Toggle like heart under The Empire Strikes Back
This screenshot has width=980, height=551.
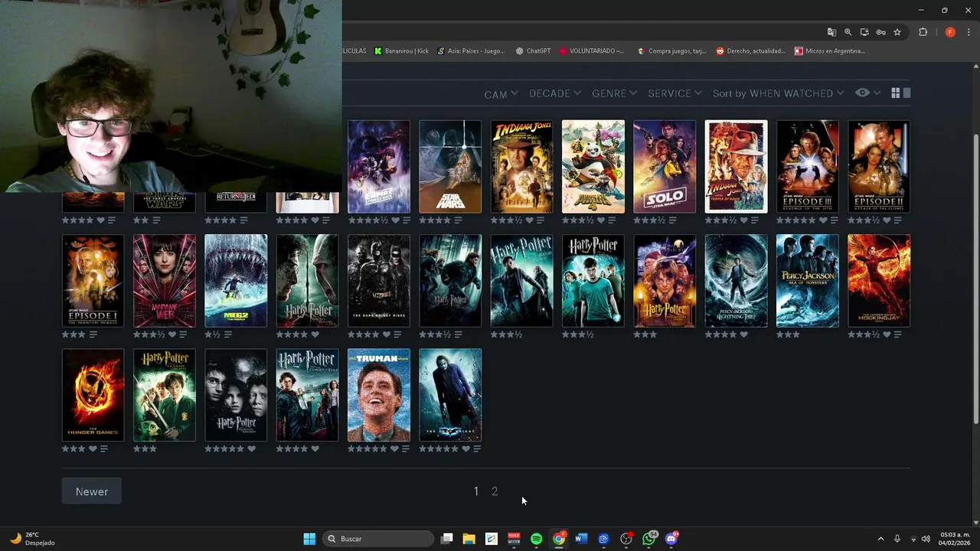point(396,220)
